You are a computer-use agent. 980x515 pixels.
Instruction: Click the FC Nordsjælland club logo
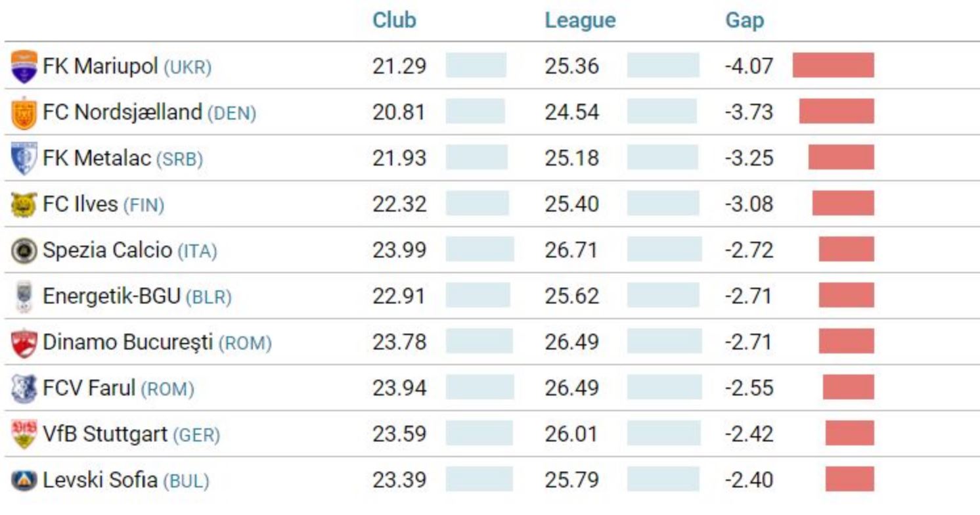[24, 113]
